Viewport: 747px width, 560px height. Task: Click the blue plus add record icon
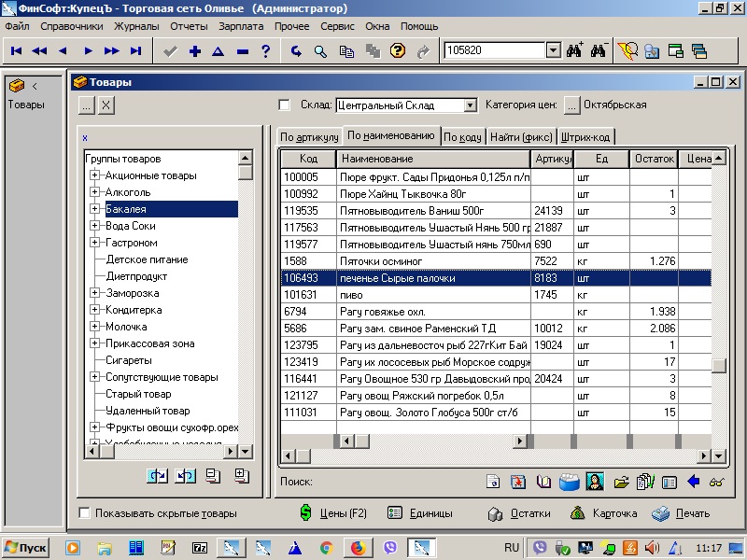pyautogui.click(x=194, y=51)
